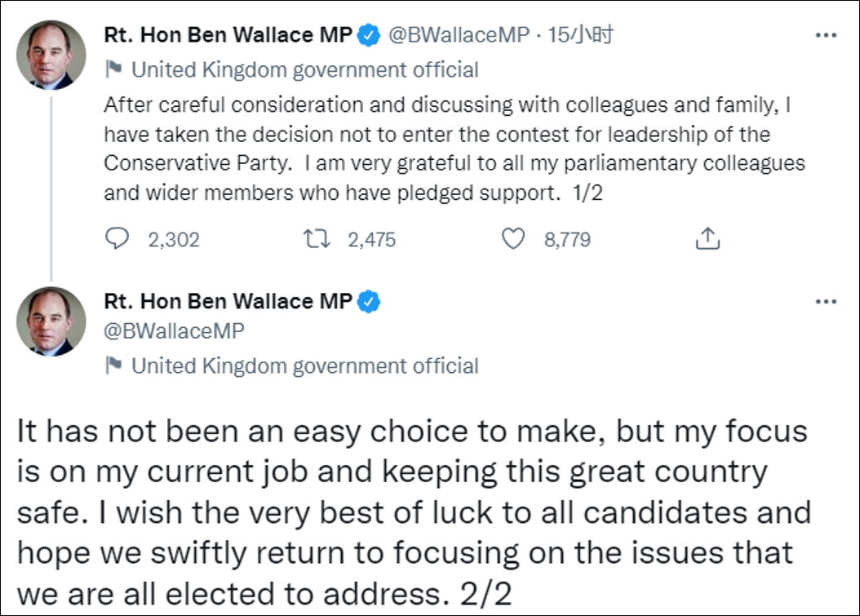Click the second United Kingdom government official label
The width and height of the screenshot is (860, 616).
304,366
